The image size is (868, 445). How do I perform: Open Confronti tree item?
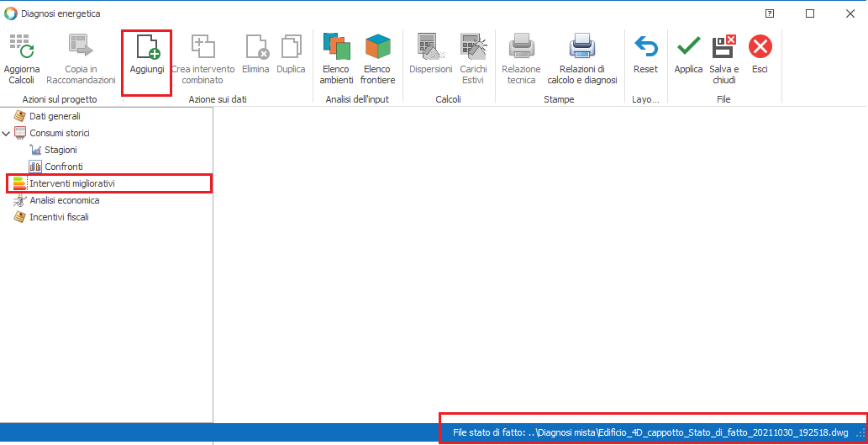tap(63, 167)
